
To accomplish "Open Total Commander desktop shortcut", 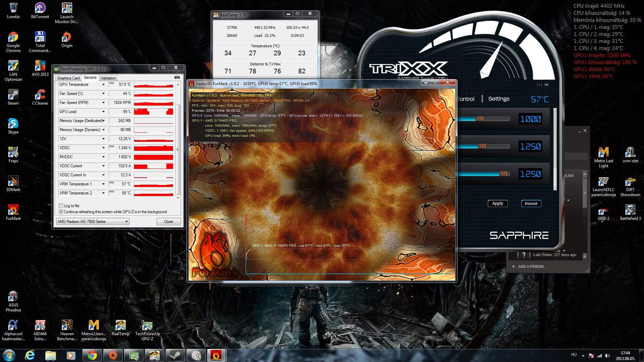I will (40, 42).
